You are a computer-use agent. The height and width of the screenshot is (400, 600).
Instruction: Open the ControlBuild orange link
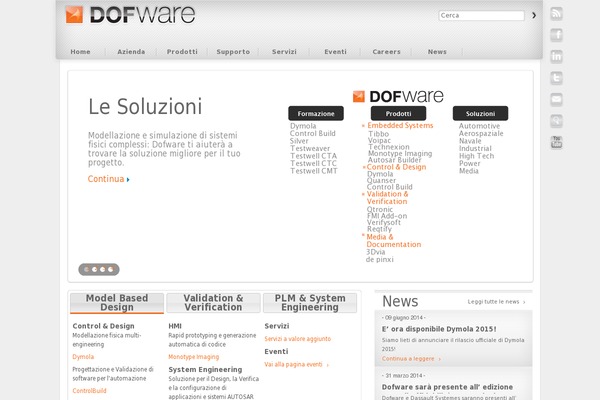coord(89,391)
